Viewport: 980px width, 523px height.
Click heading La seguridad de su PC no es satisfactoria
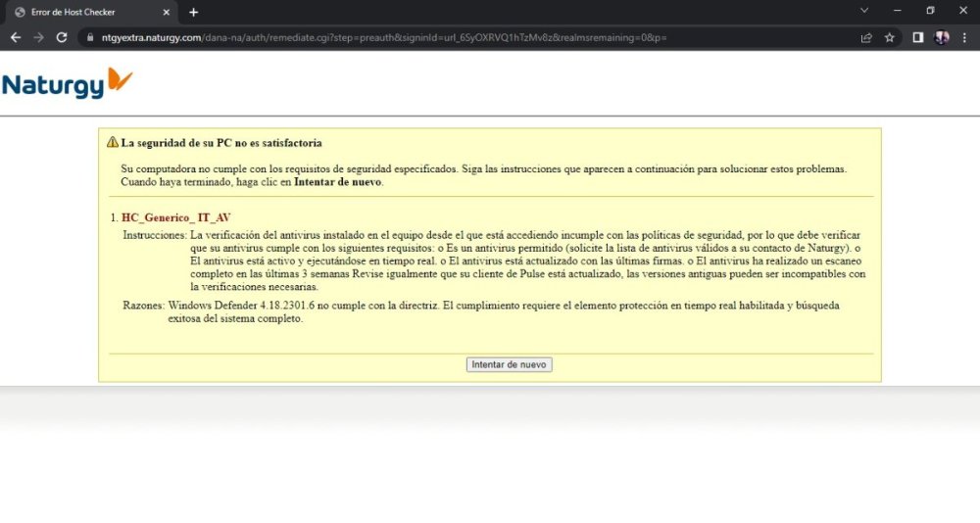[x=221, y=143]
